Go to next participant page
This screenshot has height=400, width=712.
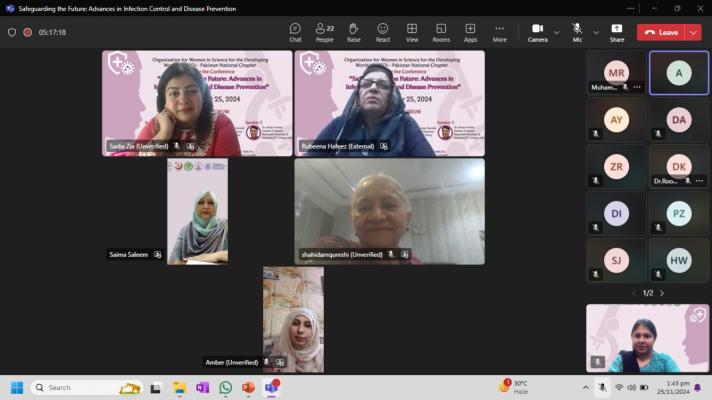(x=661, y=293)
